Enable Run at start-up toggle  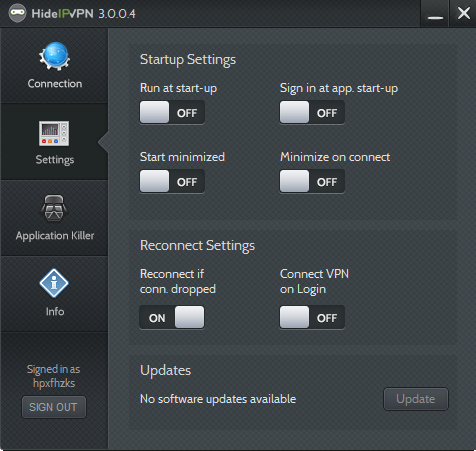click(172, 113)
